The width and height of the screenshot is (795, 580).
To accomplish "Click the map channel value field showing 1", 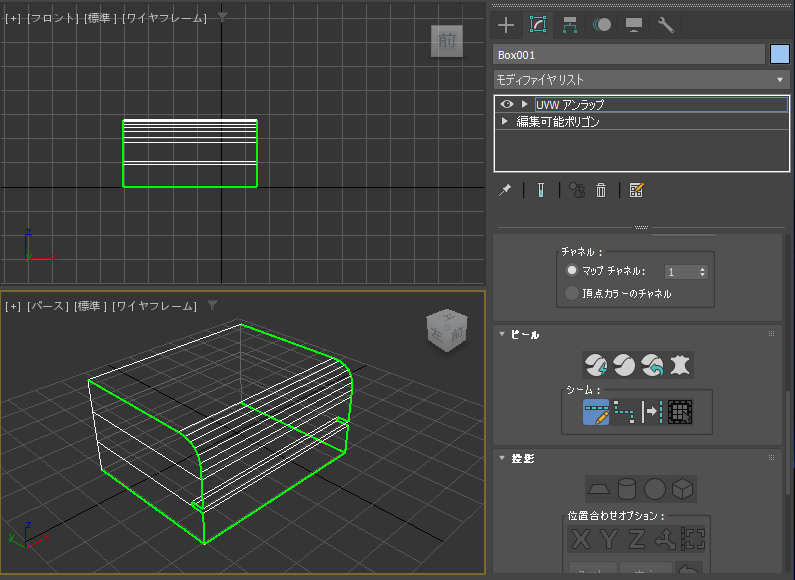I will (x=681, y=272).
